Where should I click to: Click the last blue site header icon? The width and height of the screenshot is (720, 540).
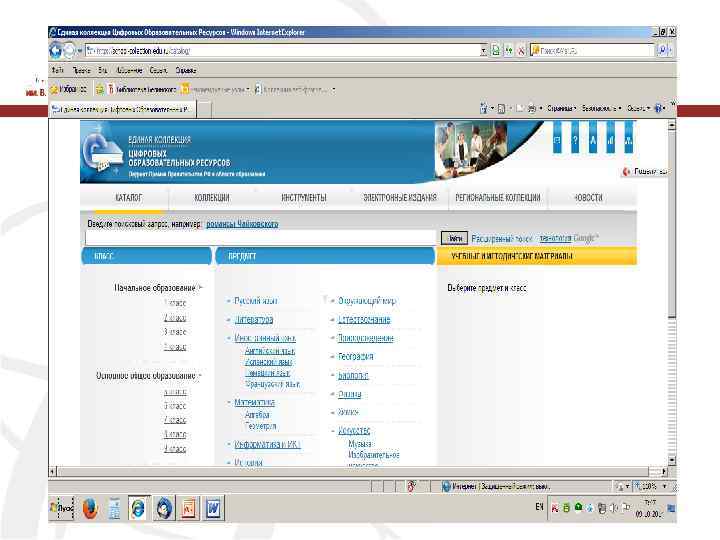(629, 139)
